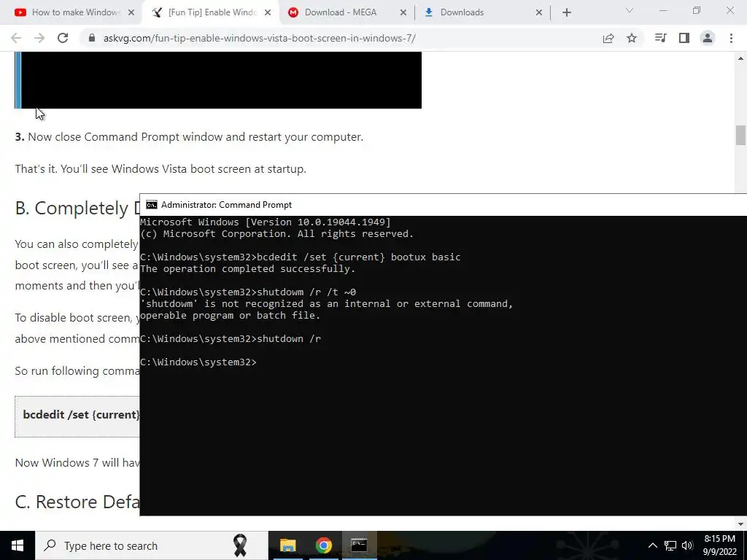
Task: Click the 'bcdedit /set {current} bootux basic' line
Action: (300, 257)
